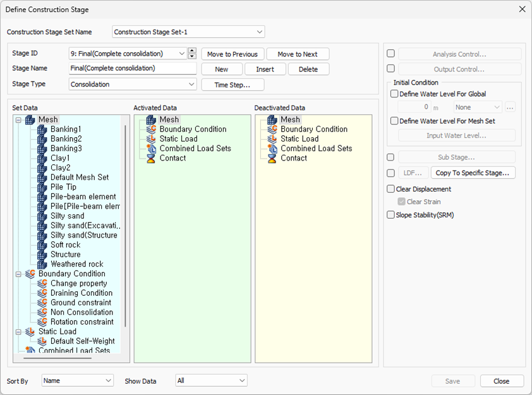The height and width of the screenshot is (395, 532).
Task: Click the Stage Name input field
Action: (x=133, y=68)
